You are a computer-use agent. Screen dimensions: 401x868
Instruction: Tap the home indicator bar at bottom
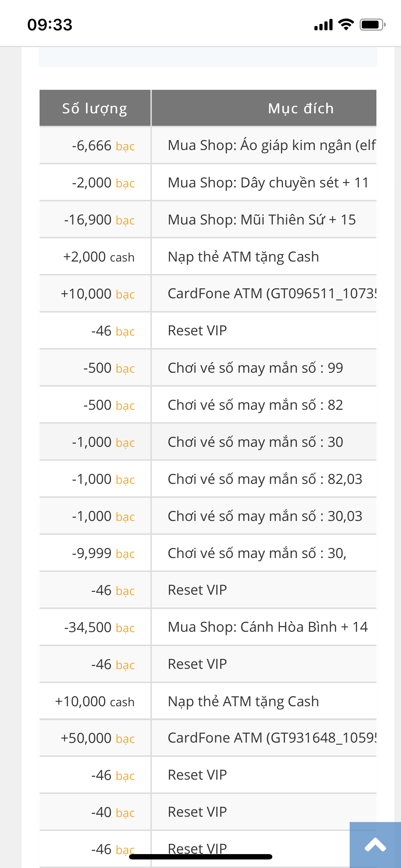(x=201, y=857)
